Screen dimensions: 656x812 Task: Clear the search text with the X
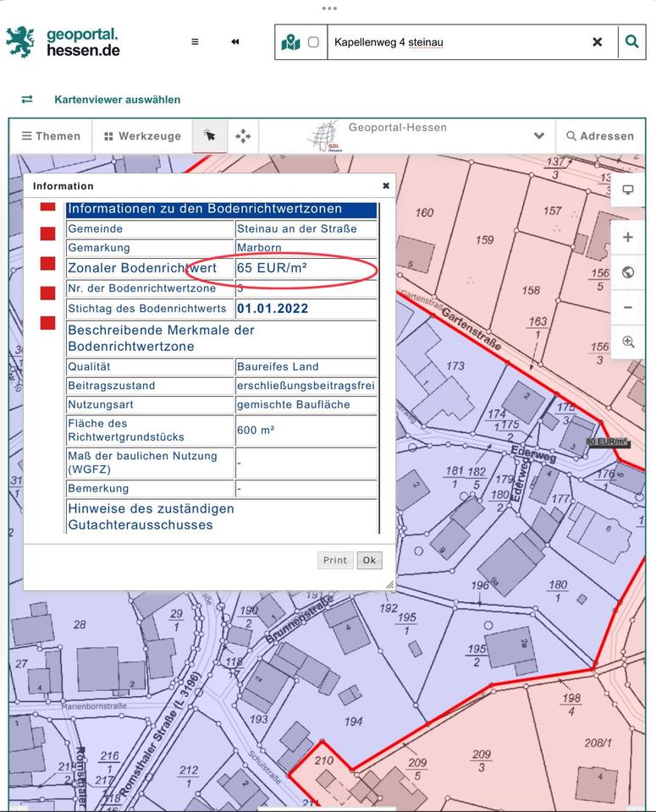(597, 41)
